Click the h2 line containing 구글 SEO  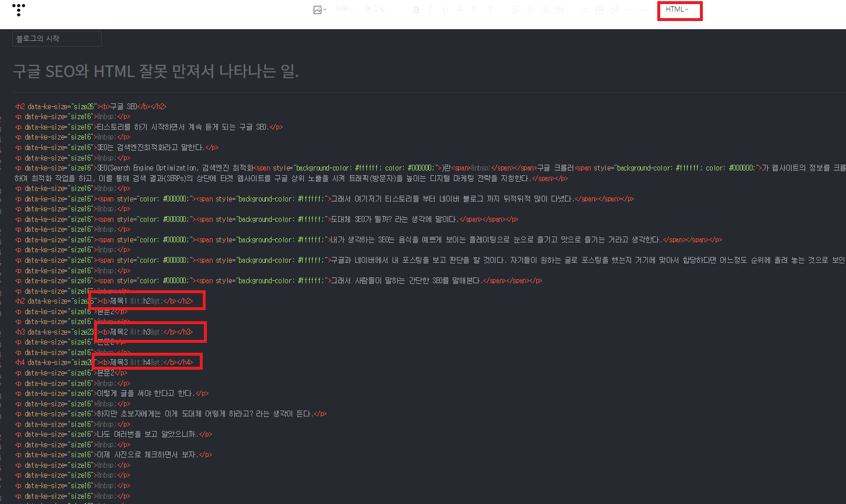pyautogui.click(x=91, y=107)
